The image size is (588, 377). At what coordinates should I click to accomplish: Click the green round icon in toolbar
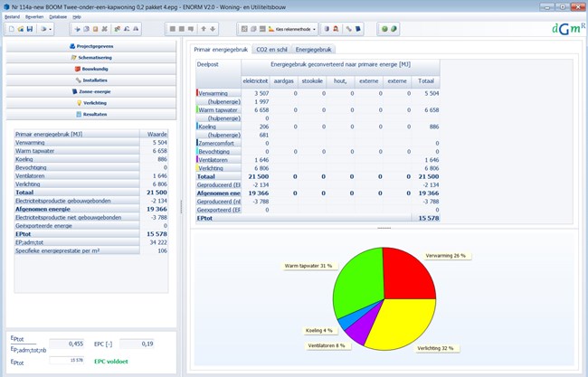click(384, 29)
